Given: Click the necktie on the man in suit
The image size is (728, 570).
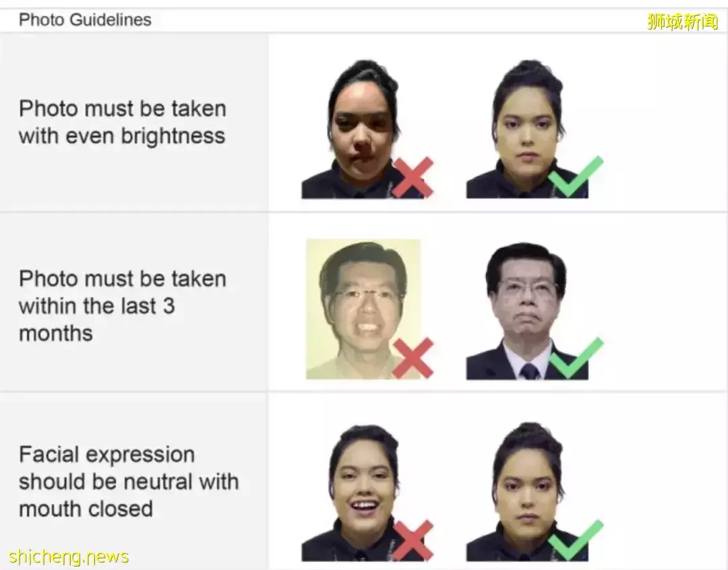Looking at the screenshot, I should tap(530, 371).
